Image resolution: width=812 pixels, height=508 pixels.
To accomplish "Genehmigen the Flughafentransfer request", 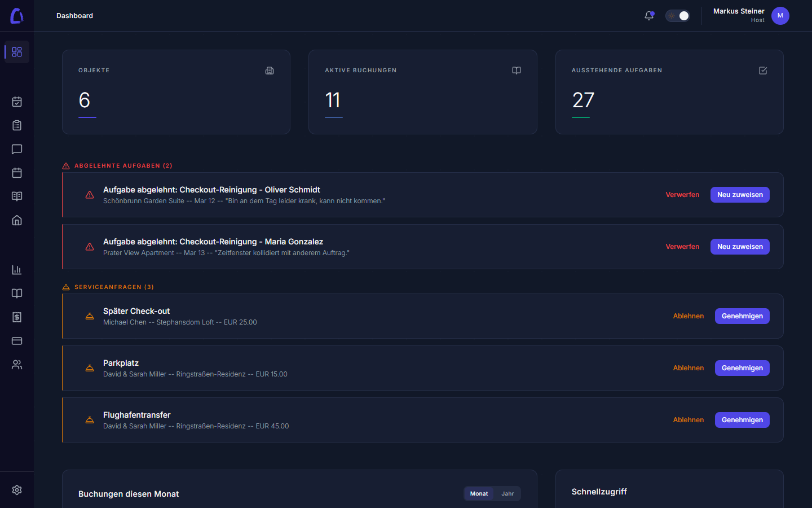I will pyautogui.click(x=742, y=420).
